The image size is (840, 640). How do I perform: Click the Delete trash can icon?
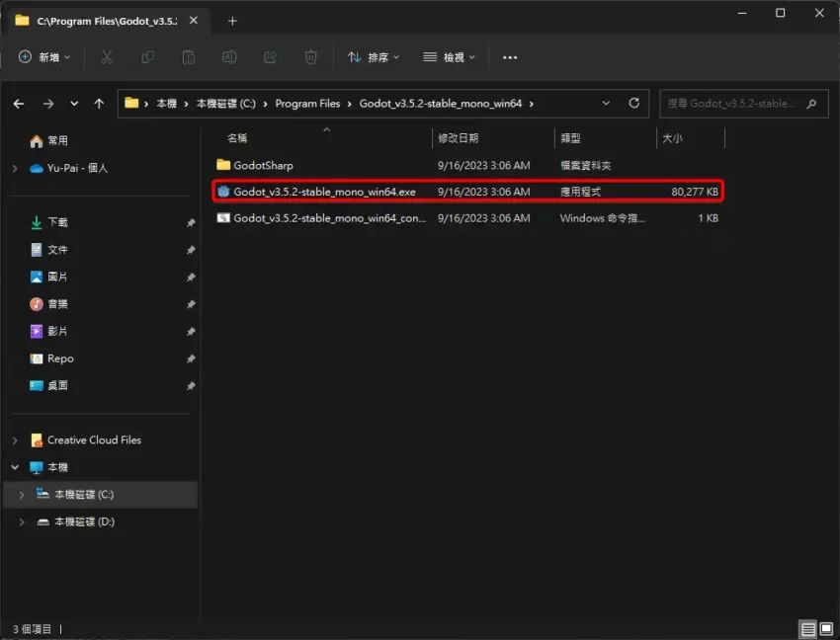(x=310, y=57)
